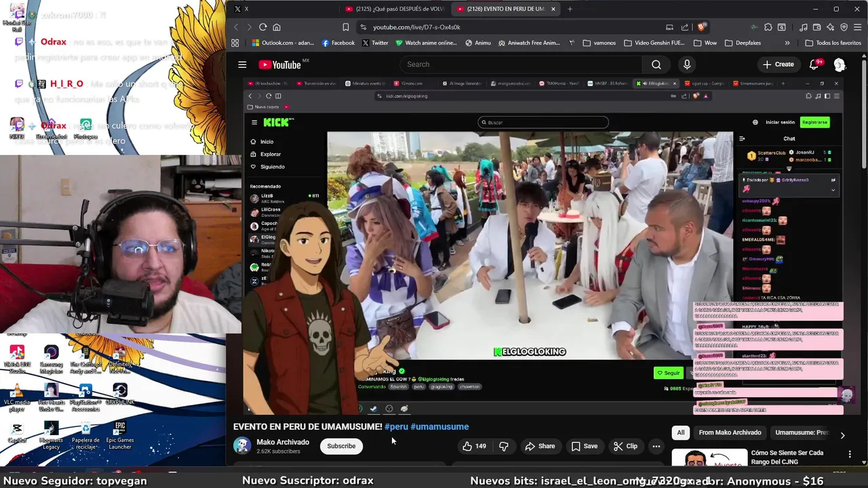
Task: Open YouTube notifications bell
Action: 814,64
